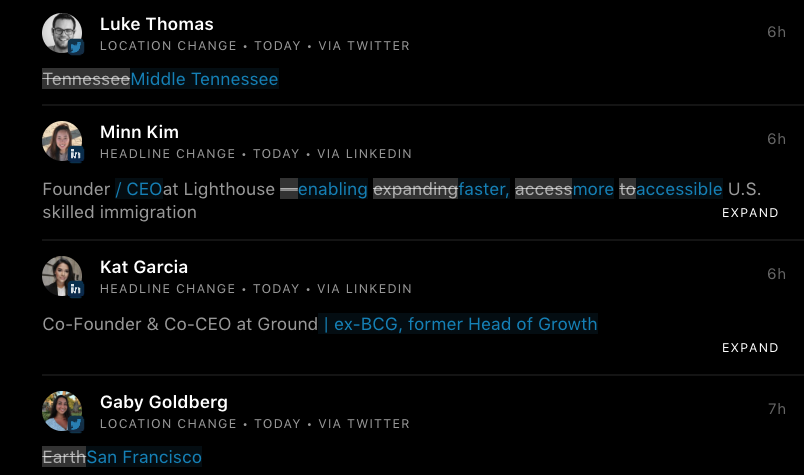This screenshot has width=804, height=475.
Task: Click the Twitter badge on Luke Thomas's avatar
Action: coord(76,47)
